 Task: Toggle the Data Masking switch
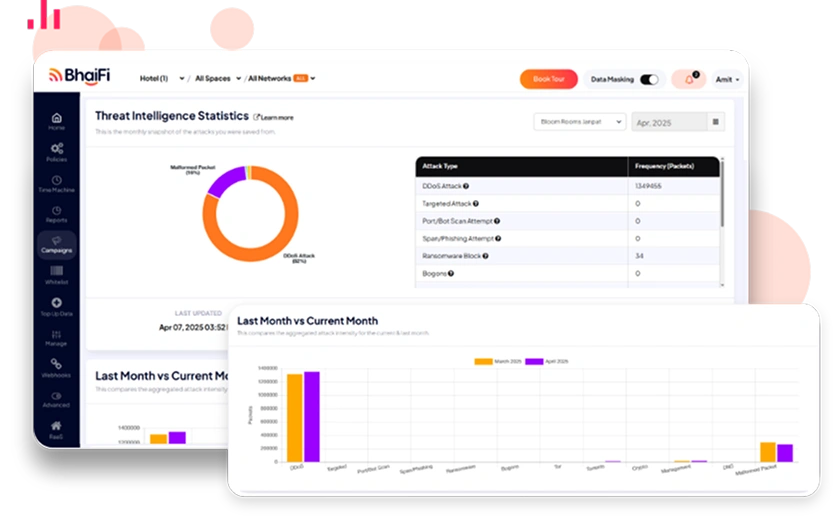click(x=649, y=79)
